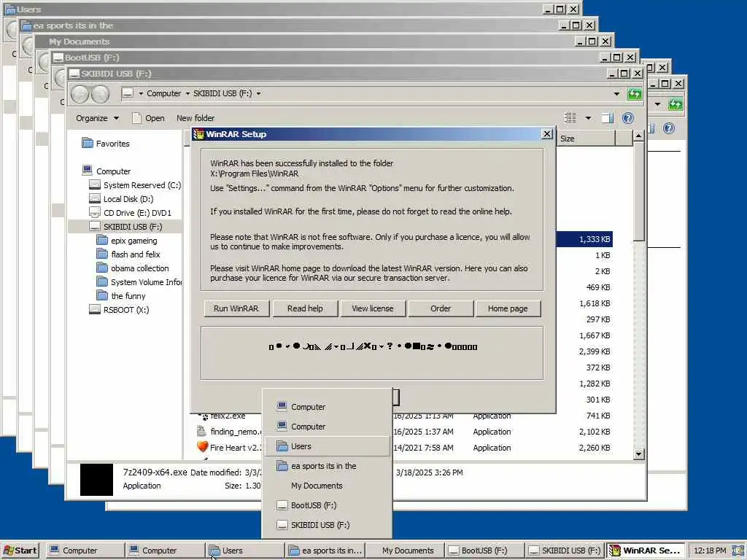Click the Start button
The width and height of the screenshot is (747, 560).
20,551
